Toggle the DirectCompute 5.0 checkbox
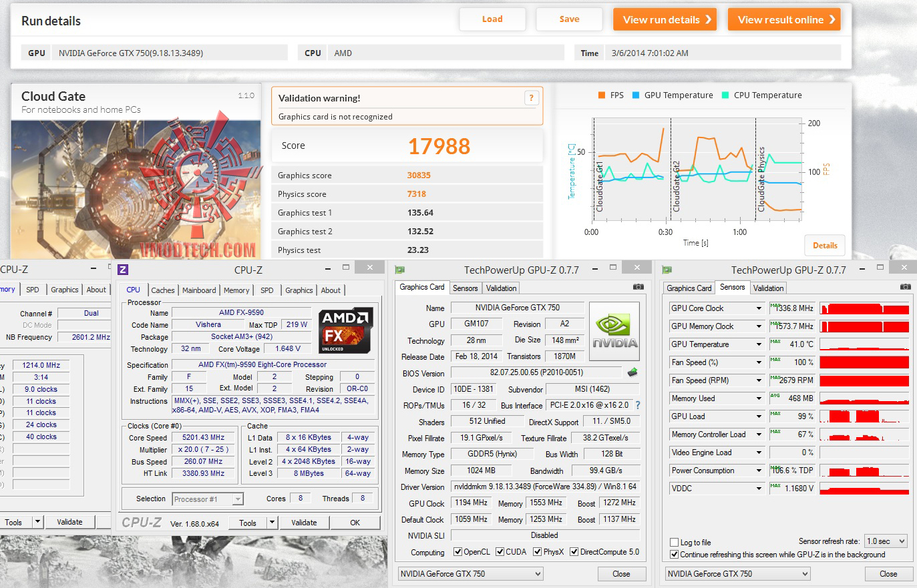The image size is (917, 588). [574, 552]
